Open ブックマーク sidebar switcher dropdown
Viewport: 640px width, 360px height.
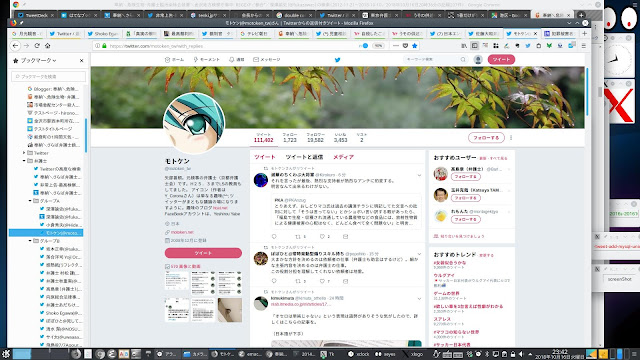point(38,60)
